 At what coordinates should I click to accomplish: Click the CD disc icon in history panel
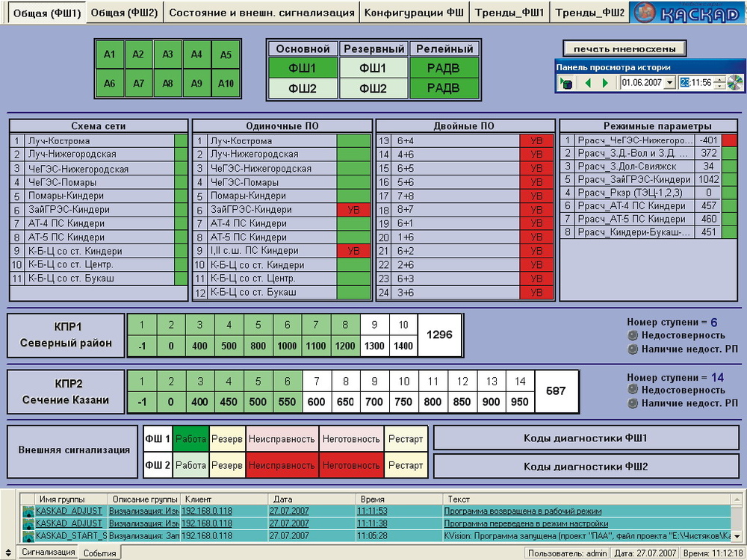(x=734, y=83)
